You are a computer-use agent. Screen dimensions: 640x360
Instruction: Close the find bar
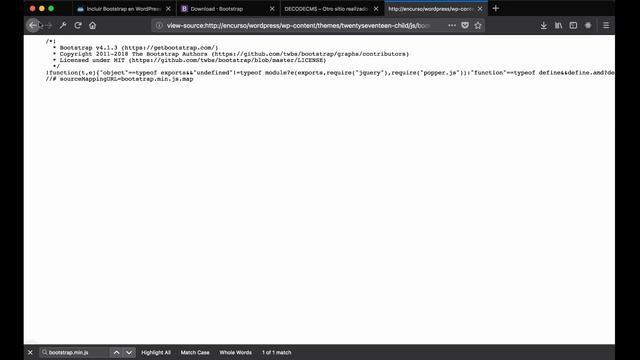[30, 352]
